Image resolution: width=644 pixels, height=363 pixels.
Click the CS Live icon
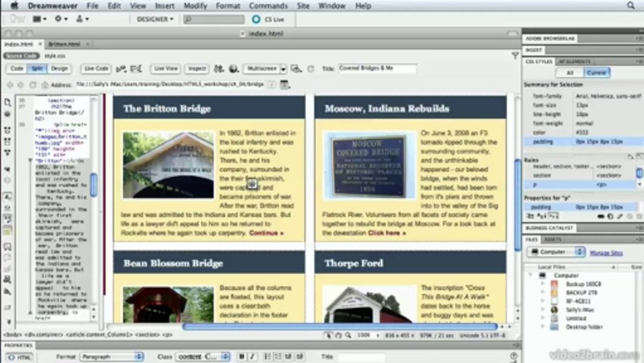pyautogui.click(x=256, y=19)
